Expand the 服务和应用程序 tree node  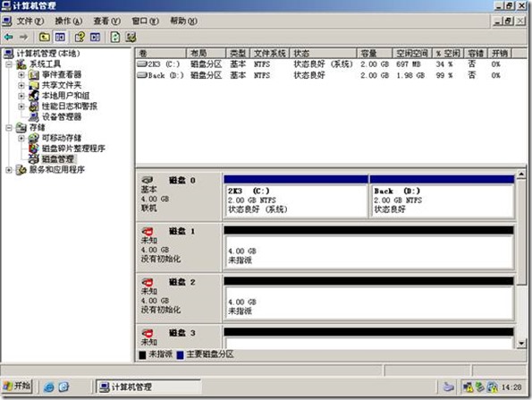coord(9,169)
